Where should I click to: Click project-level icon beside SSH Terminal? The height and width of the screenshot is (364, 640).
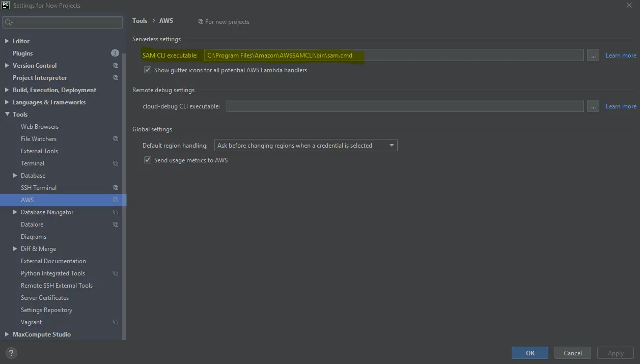116,188
